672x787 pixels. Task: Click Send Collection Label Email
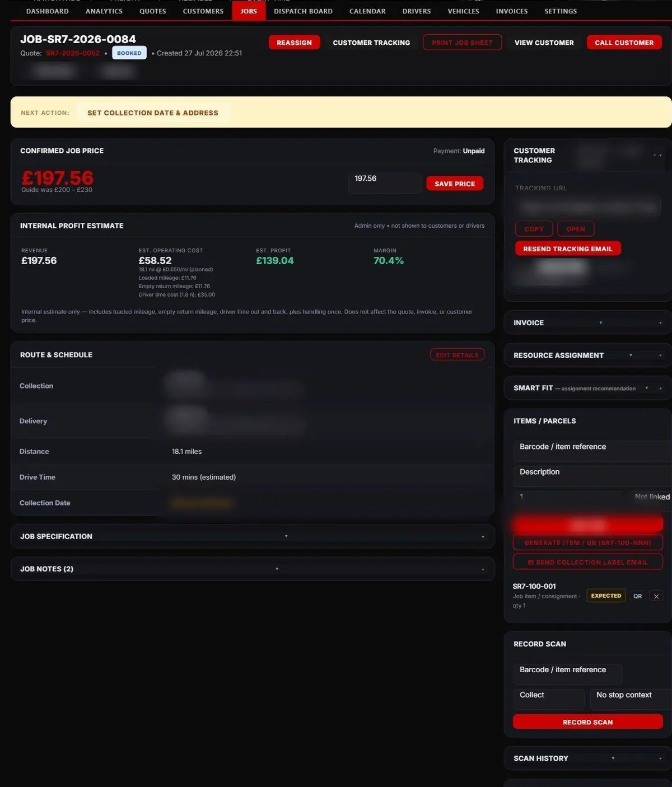pos(587,562)
